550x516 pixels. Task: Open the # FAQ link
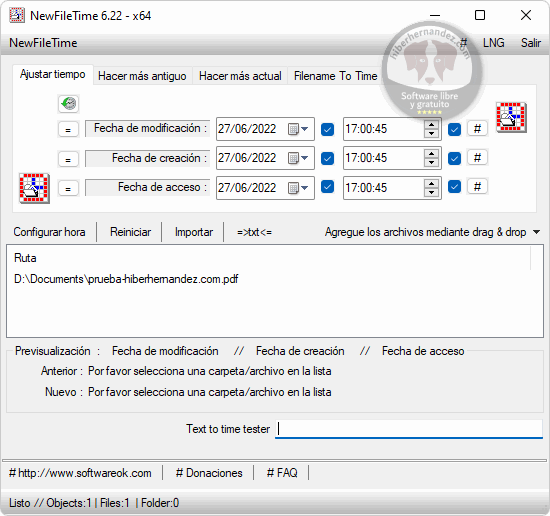tap(282, 473)
